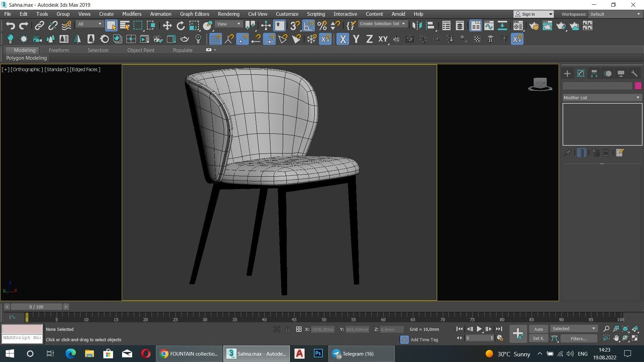The height and width of the screenshot is (362, 644).
Task: Click the ViewCube in viewport
Action: pyautogui.click(x=540, y=84)
